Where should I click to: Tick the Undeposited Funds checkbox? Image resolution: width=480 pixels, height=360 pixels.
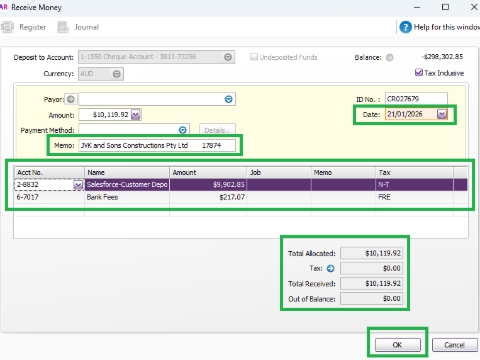click(254, 57)
